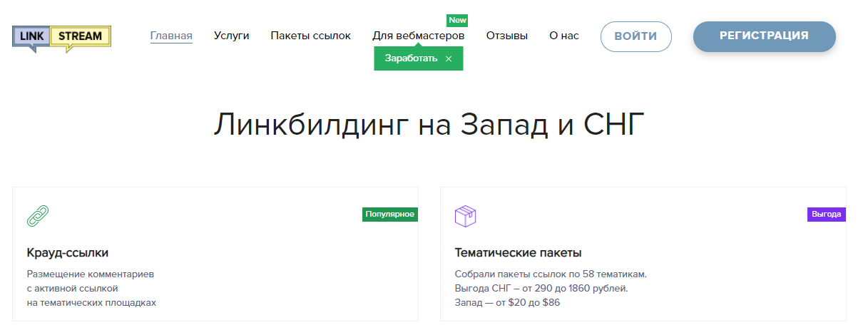
Task: Click the chain link icon
Action: coord(38,215)
